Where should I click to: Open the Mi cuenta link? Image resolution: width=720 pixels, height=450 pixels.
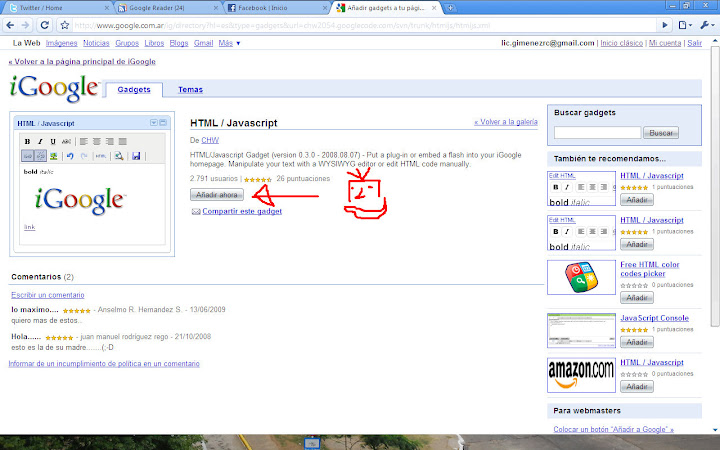[x=665, y=43]
